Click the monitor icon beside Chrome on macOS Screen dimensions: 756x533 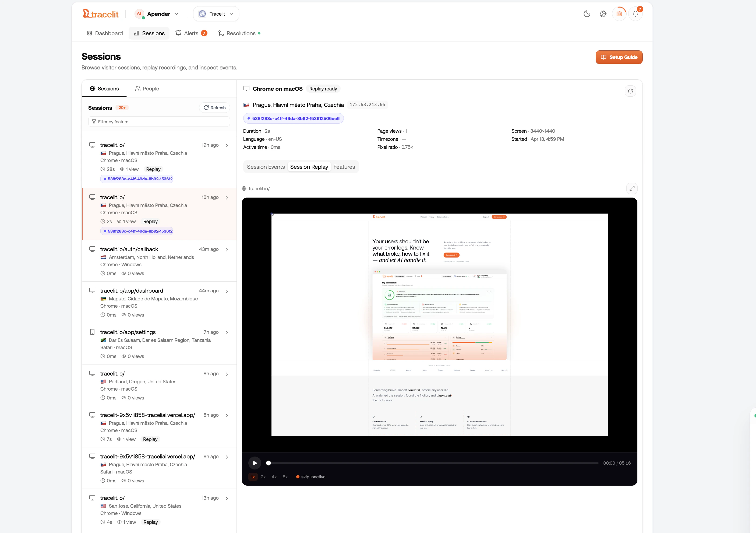(x=246, y=89)
